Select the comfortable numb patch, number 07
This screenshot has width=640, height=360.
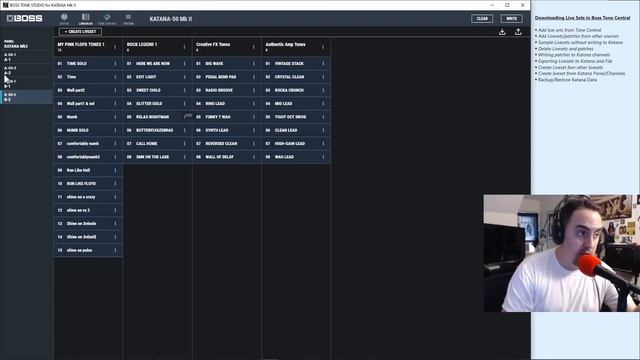point(88,144)
